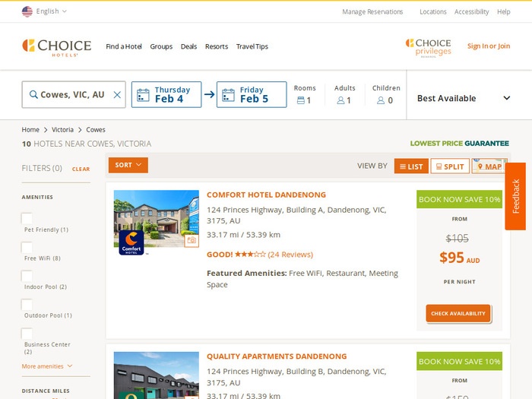Click the Comfort Hotel brand logo badge
The height and width of the screenshot is (399, 532).
131,242
